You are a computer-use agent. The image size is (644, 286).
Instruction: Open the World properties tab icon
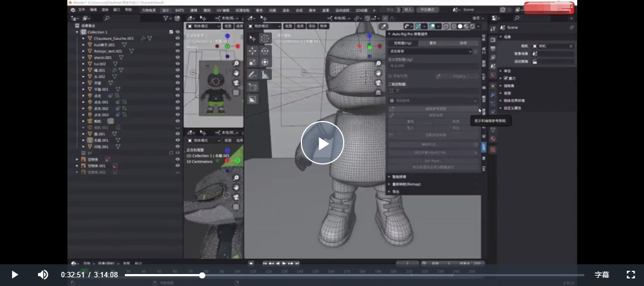(x=493, y=75)
